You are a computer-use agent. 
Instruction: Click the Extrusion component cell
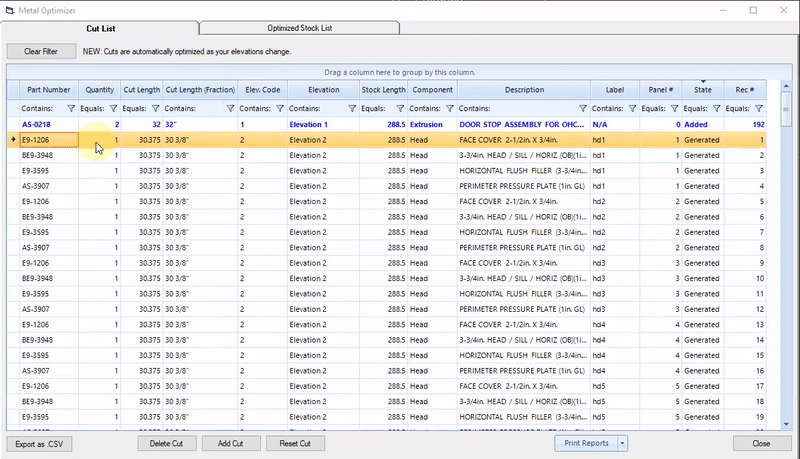[x=433, y=124]
